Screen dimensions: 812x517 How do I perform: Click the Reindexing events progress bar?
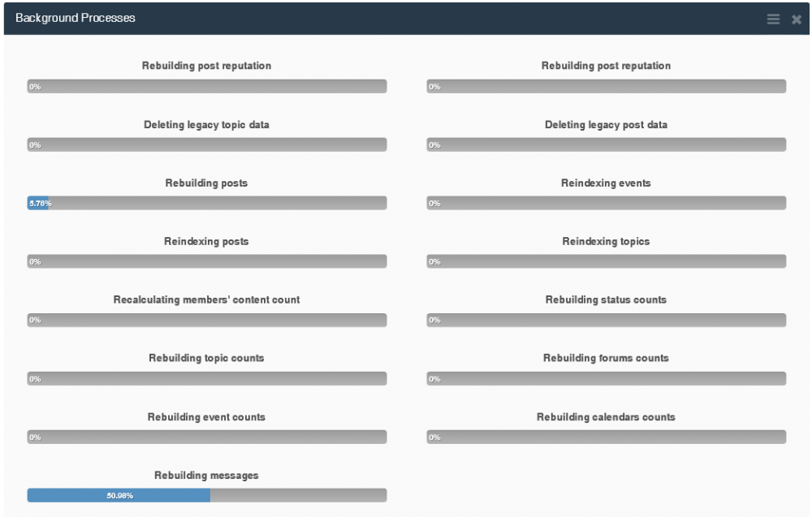[x=606, y=204]
